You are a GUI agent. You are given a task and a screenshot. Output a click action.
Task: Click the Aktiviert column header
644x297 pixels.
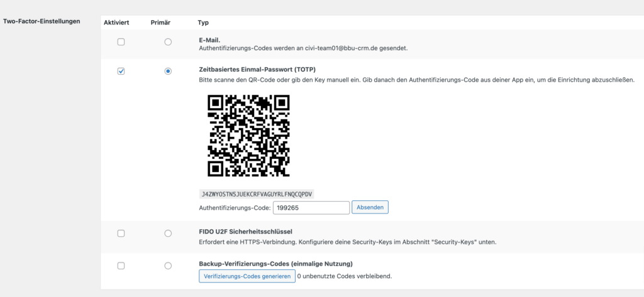coord(116,23)
